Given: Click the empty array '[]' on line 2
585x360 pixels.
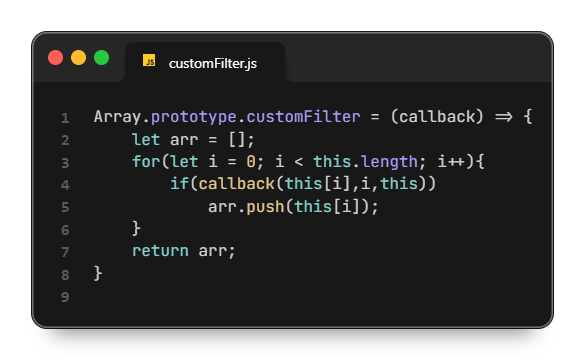Looking at the screenshot, I should (x=237, y=140).
